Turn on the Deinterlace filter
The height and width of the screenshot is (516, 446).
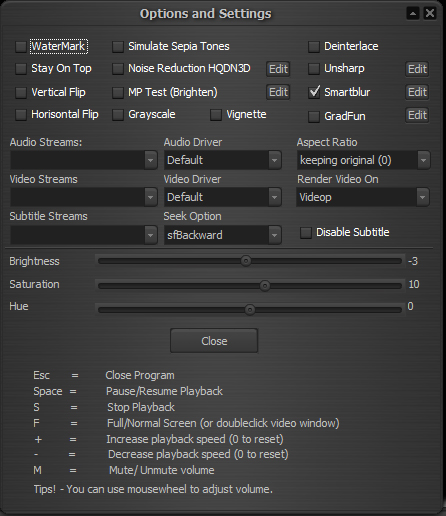[x=314, y=47]
